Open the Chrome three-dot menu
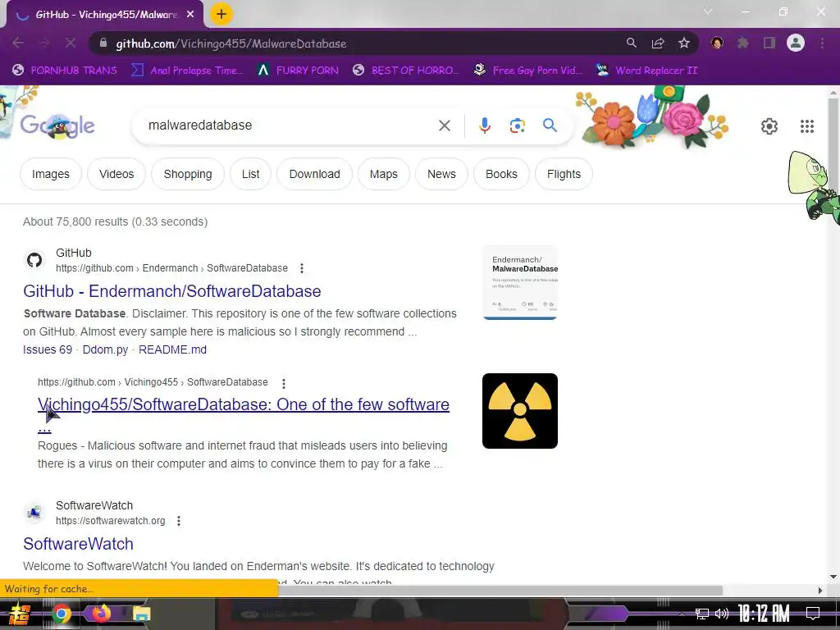Screen dimensions: 840x630 point(822,43)
